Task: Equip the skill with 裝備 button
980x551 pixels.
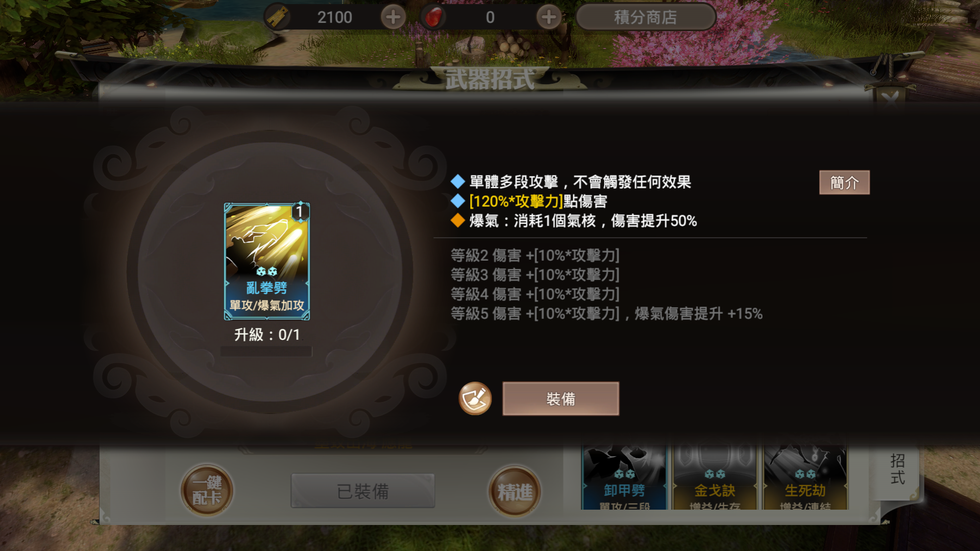Action: coord(560,398)
